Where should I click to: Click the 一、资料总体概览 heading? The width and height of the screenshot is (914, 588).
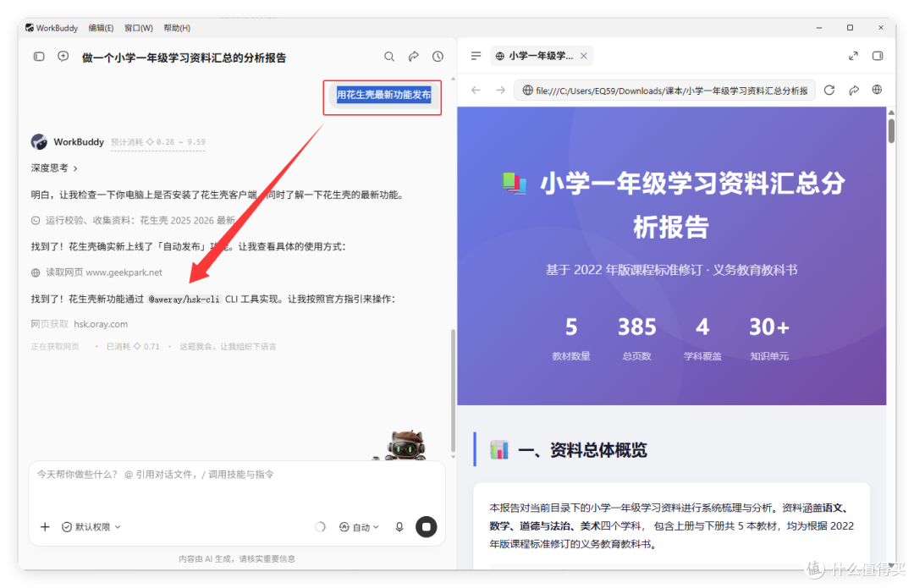click(x=582, y=450)
